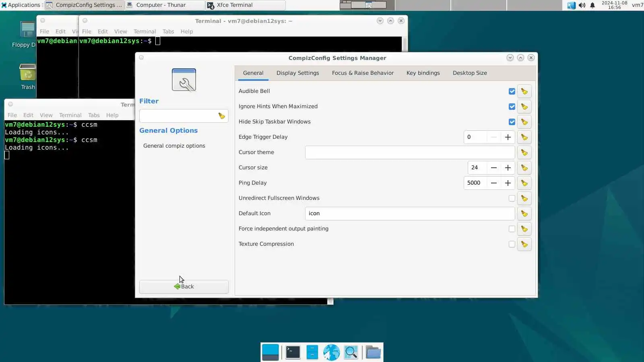Switch to the General tab

pos(253,73)
